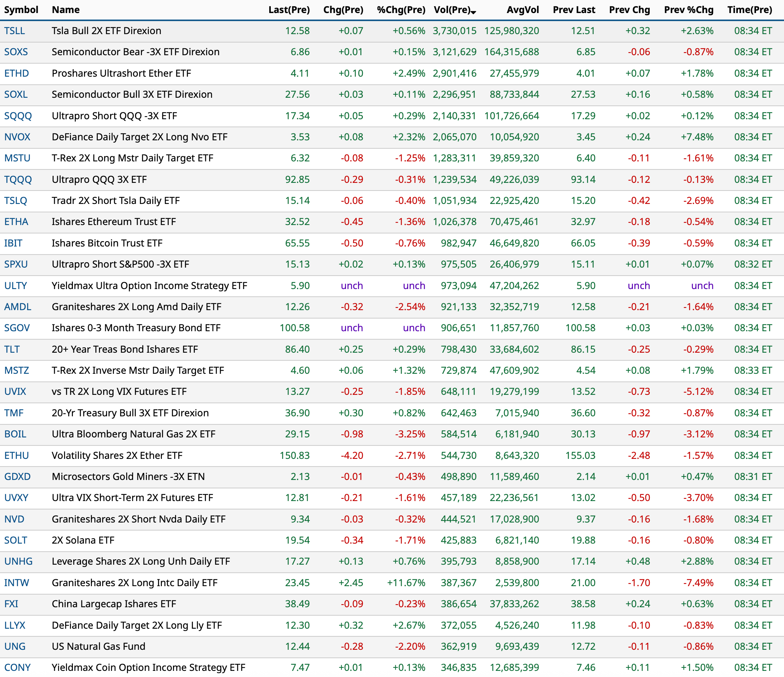
Task: Open the INTW symbol link
Action: coord(16,583)
